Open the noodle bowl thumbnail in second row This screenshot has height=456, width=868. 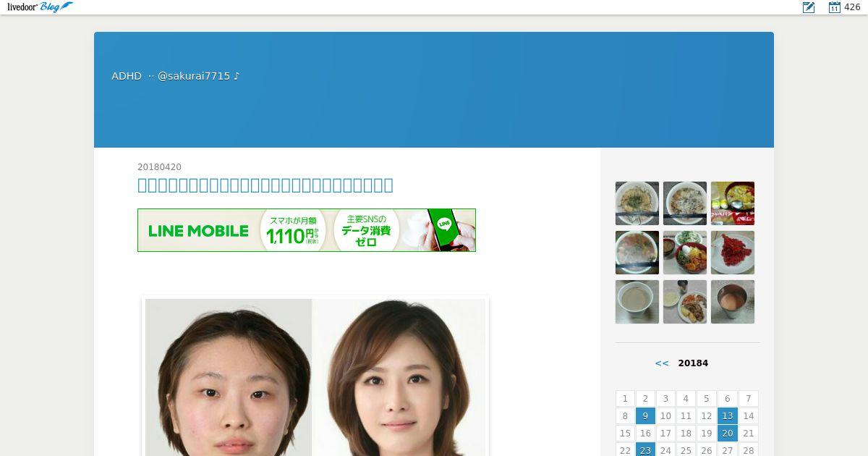tap(637, 253)
